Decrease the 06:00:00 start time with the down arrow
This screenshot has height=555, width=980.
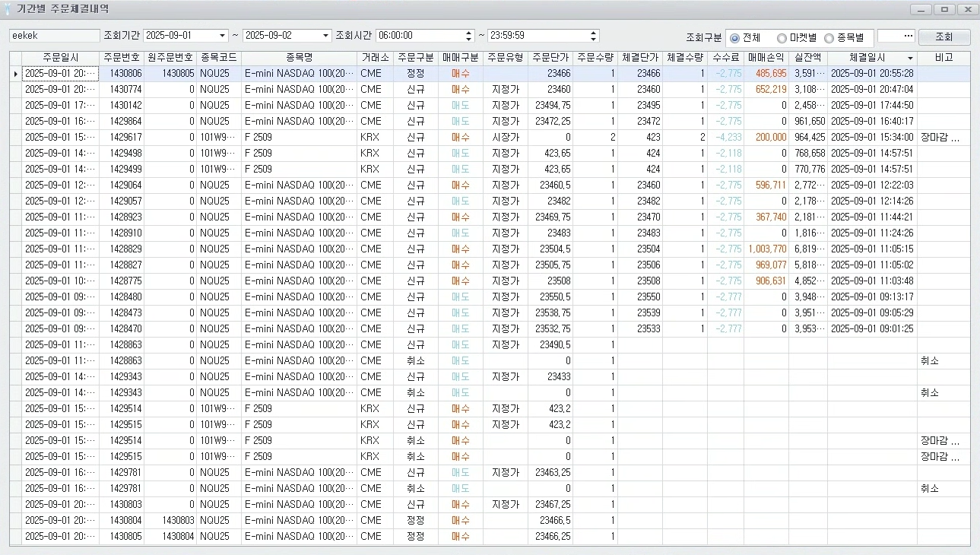pyautogui.click(x=469, y=39)
